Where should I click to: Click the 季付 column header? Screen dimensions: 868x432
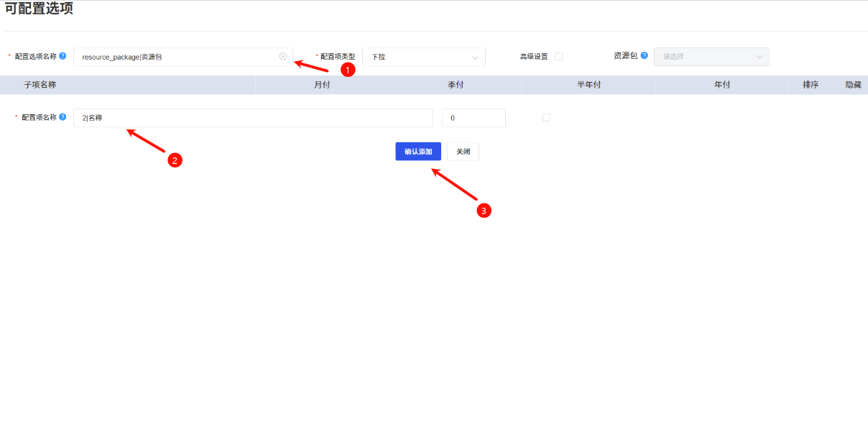tap(456, 84)
